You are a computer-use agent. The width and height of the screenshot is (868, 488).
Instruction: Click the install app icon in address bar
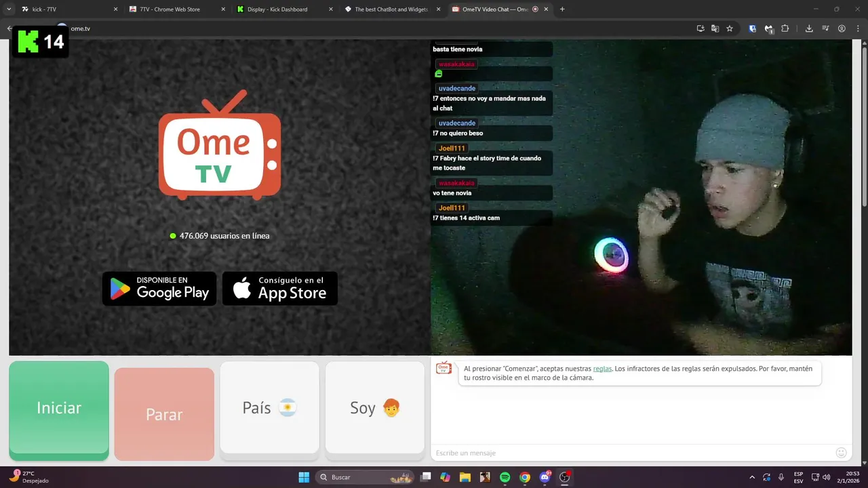pos(701,28)
